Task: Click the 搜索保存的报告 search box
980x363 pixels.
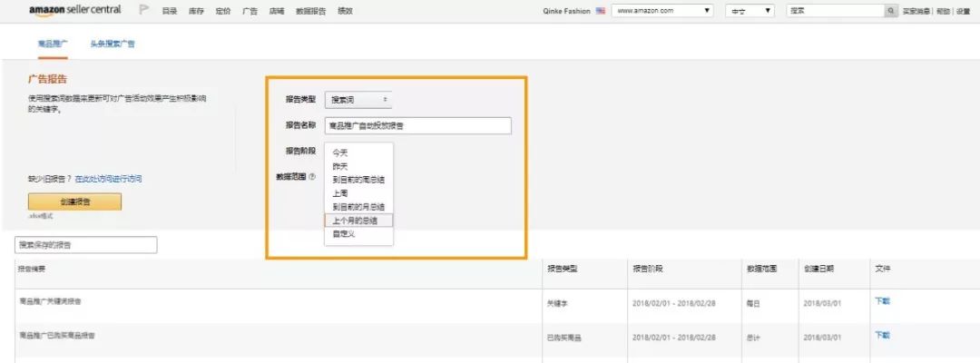Action: click(x=86, y=245)
